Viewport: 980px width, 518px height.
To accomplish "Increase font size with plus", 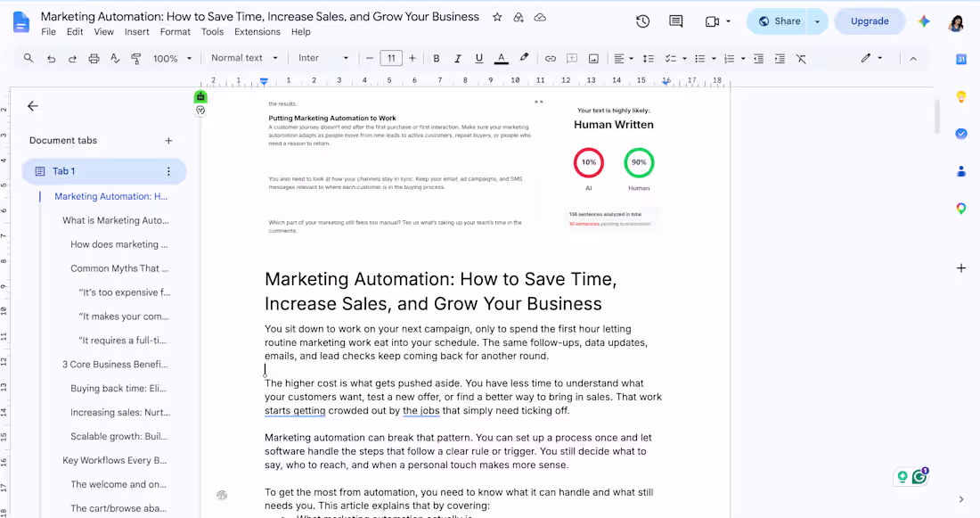I will (412, 58).
